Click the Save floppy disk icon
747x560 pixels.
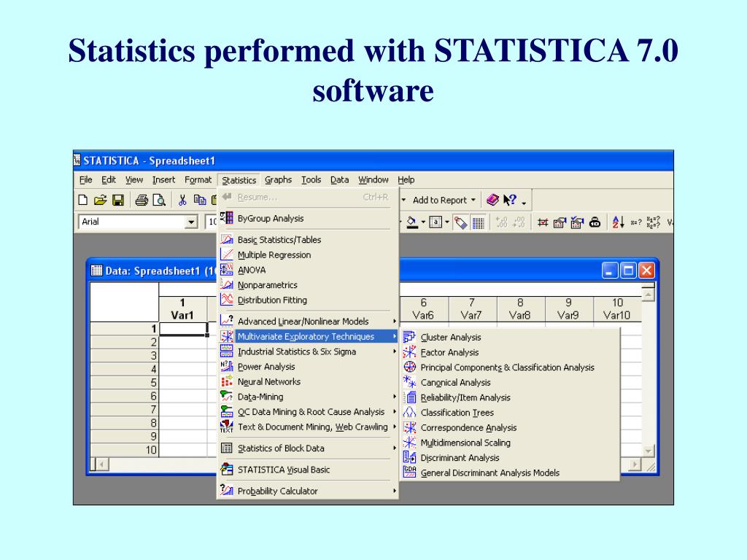tap(117, 201)
